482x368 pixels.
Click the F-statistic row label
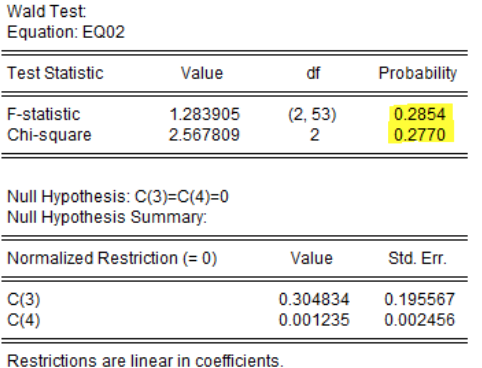pos(44,114)
